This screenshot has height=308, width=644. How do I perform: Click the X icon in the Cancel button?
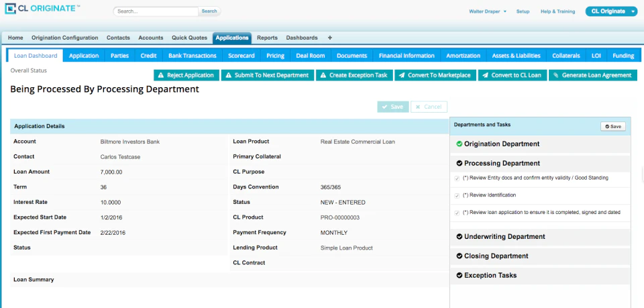418,107
